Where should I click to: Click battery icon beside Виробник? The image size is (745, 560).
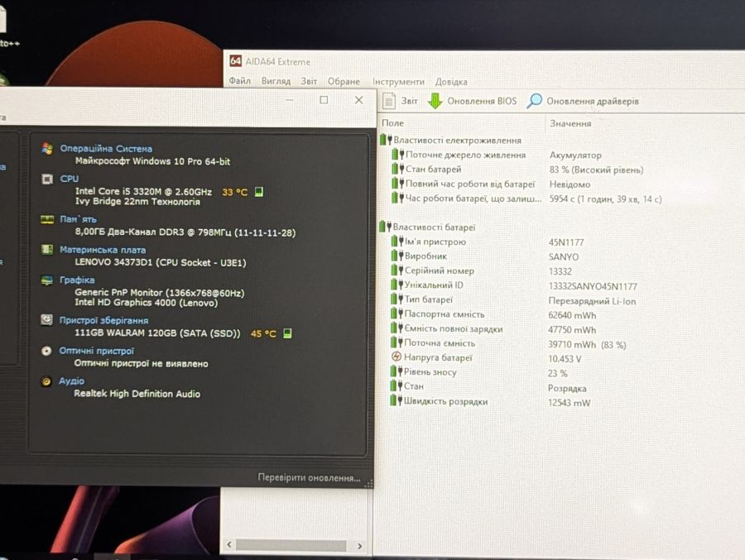point(397,256)
